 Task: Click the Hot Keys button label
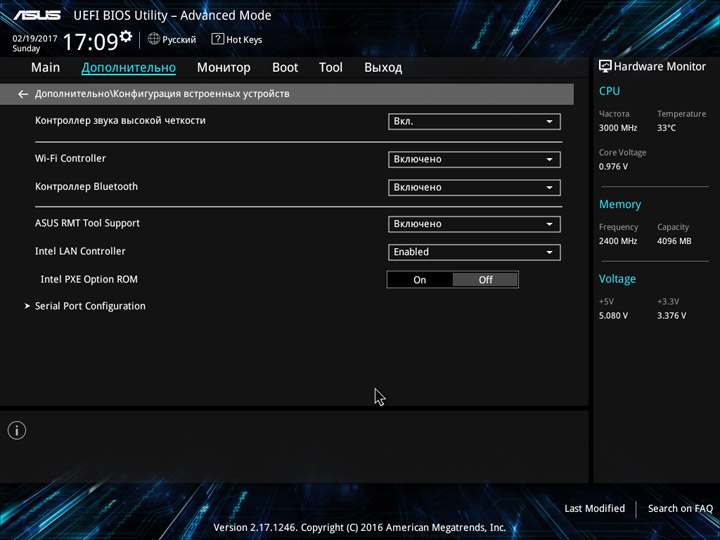tap(244, 40)
